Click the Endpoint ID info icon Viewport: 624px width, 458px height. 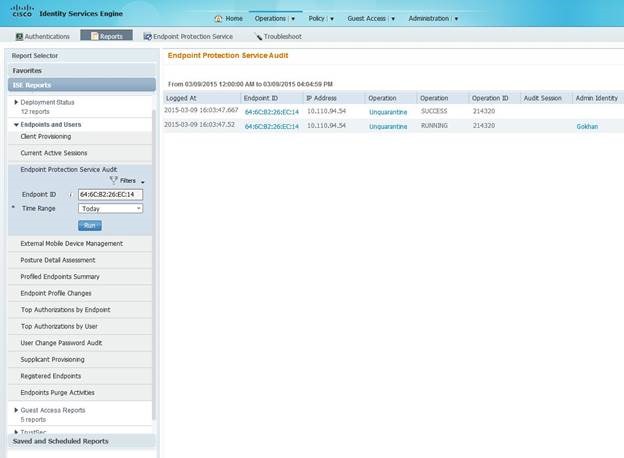pyautogui.click(x=70, y=195)
